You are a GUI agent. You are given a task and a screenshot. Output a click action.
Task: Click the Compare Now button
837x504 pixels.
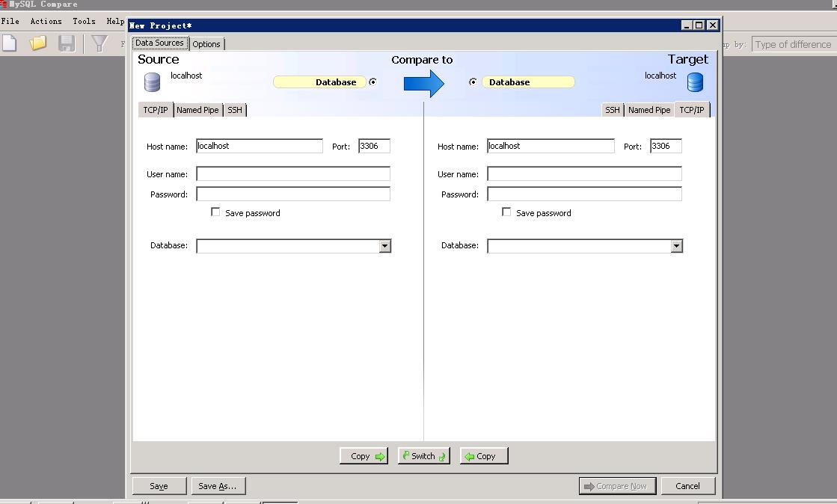(617, 486)
